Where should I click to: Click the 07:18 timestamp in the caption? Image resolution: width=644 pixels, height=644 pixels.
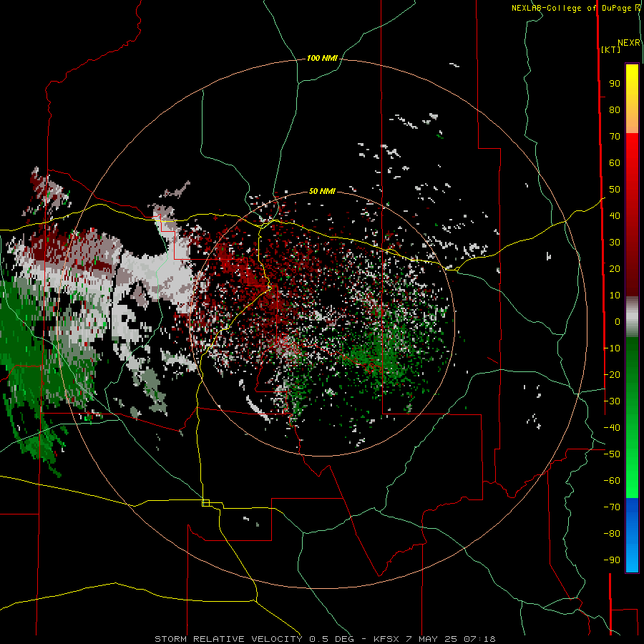pos(479,639)
